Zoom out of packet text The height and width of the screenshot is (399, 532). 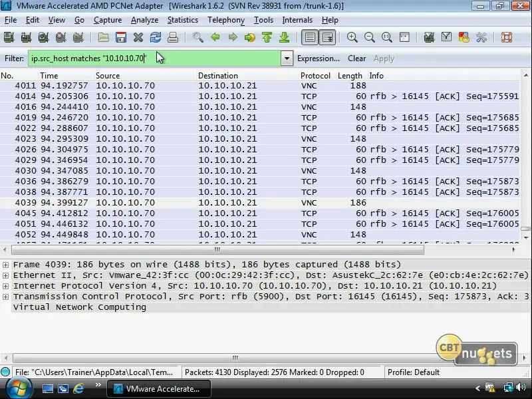[x=370, y=37]
